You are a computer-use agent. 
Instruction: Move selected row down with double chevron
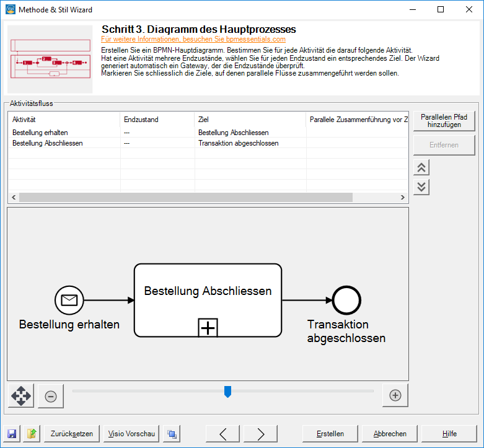coord(421,187)
